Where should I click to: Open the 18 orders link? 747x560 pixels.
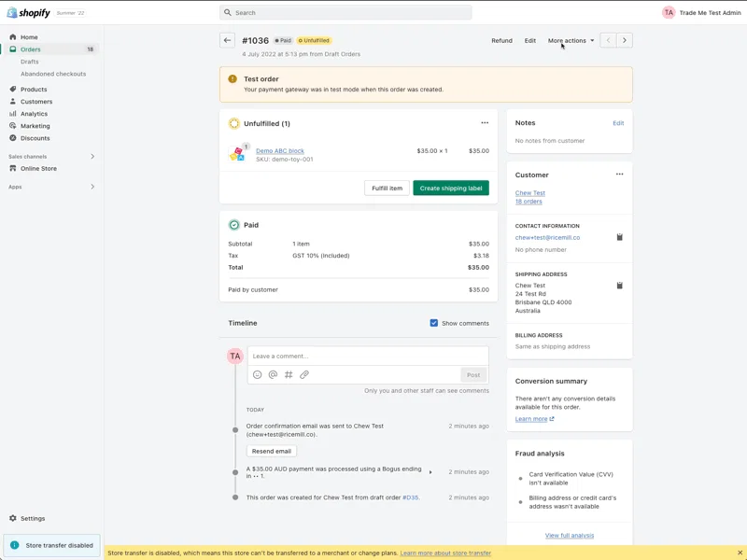529,202
